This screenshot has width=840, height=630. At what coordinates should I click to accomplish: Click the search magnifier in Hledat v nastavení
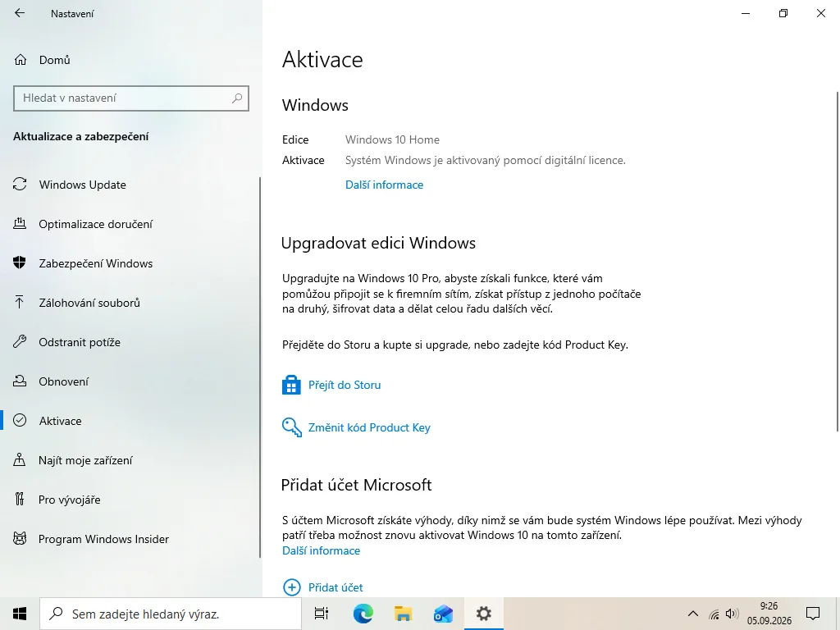(x=237, y=98)
